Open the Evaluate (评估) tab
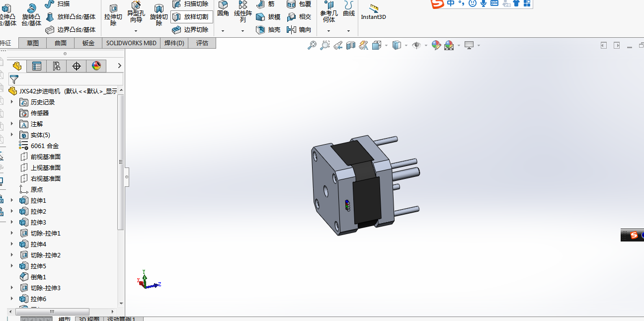This screenshot has height=321, width=644. click(x=202, y=43)
